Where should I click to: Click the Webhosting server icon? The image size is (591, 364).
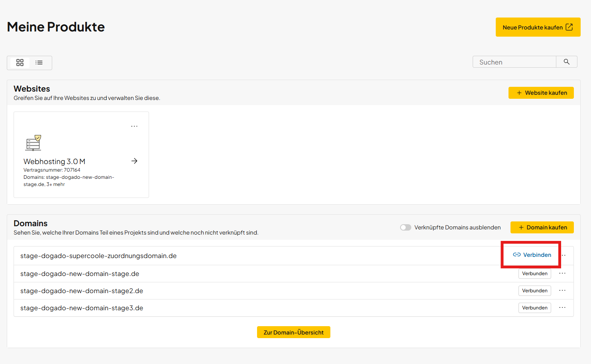point(33,143)
